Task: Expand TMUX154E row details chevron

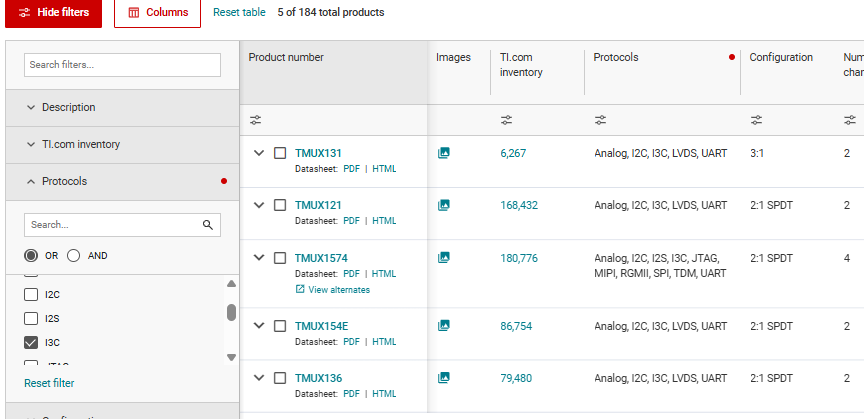Action: point(258,325)
